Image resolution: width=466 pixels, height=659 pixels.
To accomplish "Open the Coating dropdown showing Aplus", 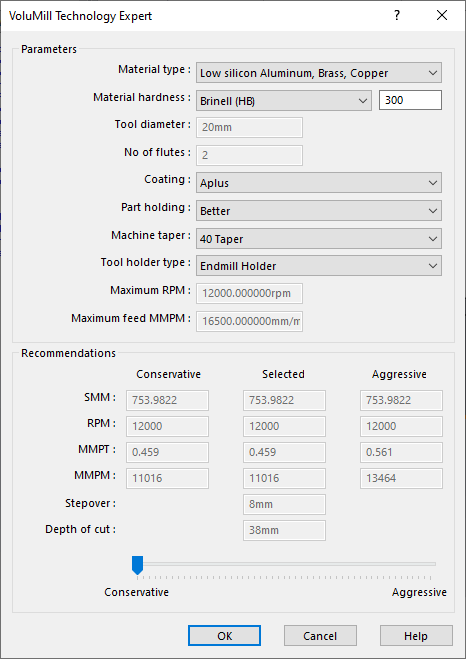I will pyautogui.click(x=319, y=183).
